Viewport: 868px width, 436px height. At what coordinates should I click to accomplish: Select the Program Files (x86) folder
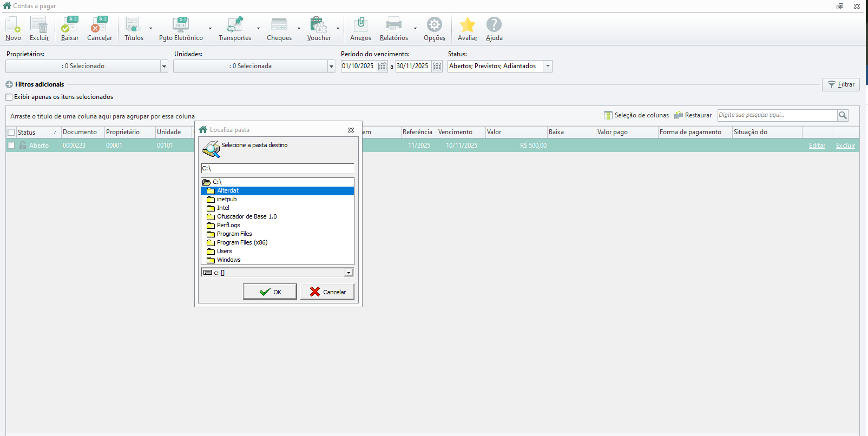(x=242, y=243)
